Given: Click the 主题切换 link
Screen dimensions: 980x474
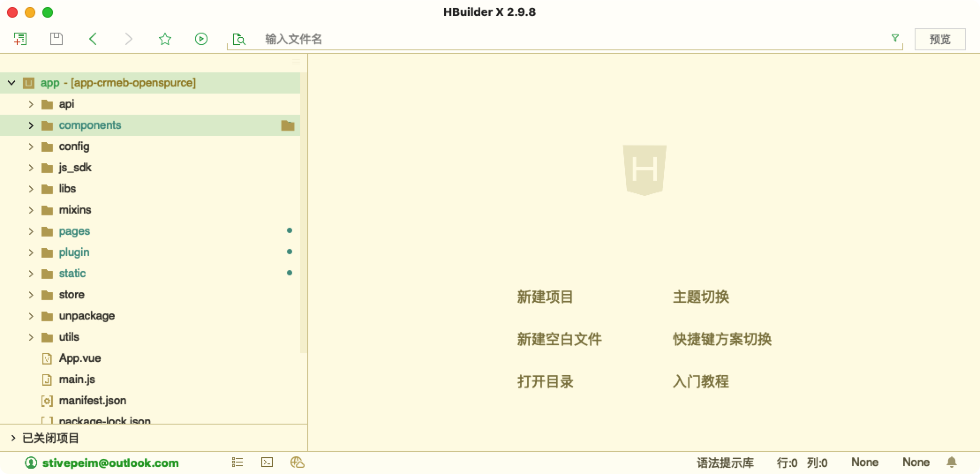Looking at the screenshot, I should click(701, 297).
